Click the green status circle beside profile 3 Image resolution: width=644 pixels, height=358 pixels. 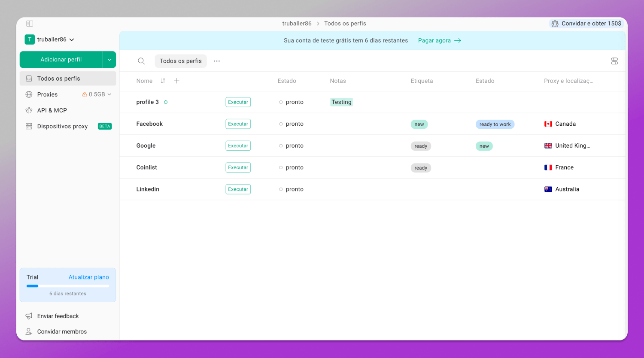click(x=166, y=102)
